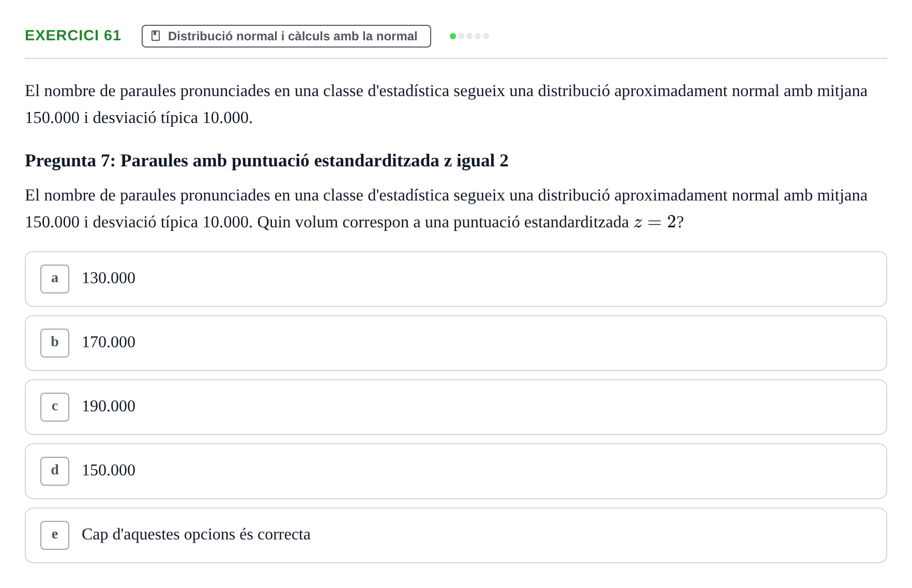Click the book icon in topic tag
The image size is (912, 588).
156,36
